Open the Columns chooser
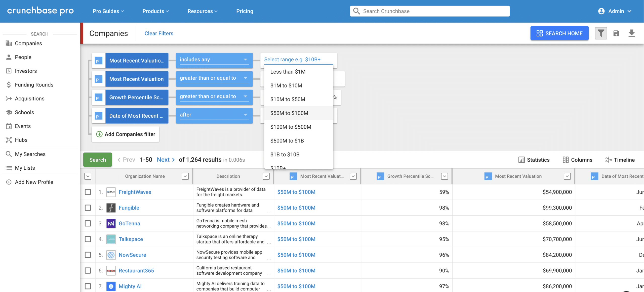Viewport: 644px width, 292px height. point(578,160)
